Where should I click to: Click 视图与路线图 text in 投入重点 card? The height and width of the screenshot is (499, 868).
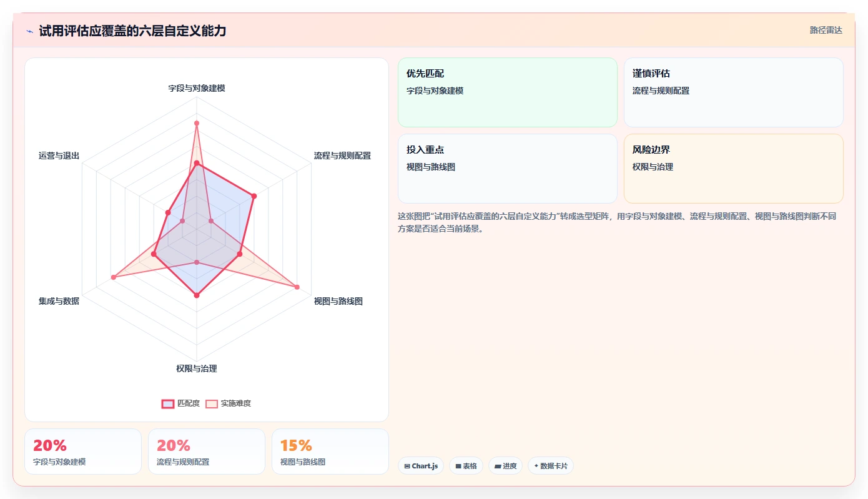click(431, 167)
